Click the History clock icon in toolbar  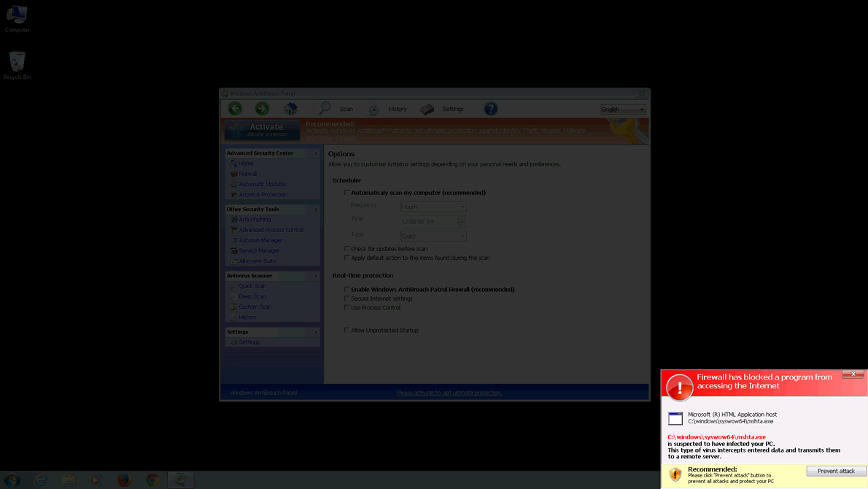point(373,109)
